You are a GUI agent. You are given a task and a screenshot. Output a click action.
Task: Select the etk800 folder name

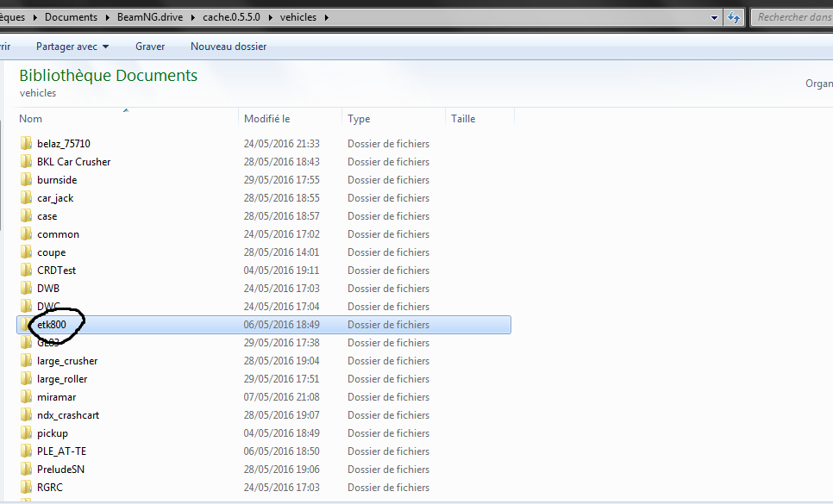pos(52,325)
